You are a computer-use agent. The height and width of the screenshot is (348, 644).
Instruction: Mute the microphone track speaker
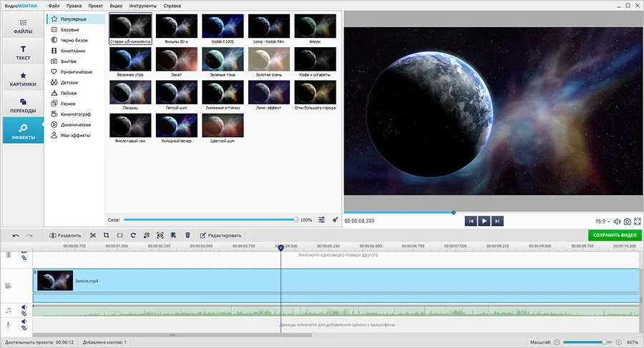click(24, 322)
